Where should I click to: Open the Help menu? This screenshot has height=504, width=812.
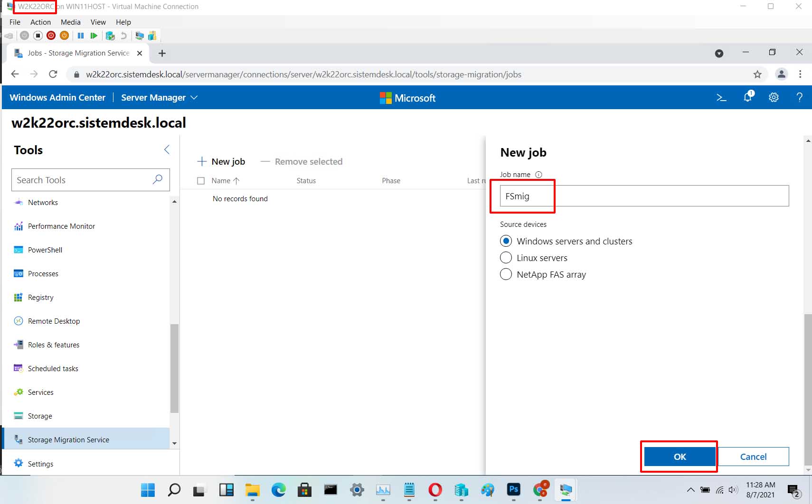(123, 22)
